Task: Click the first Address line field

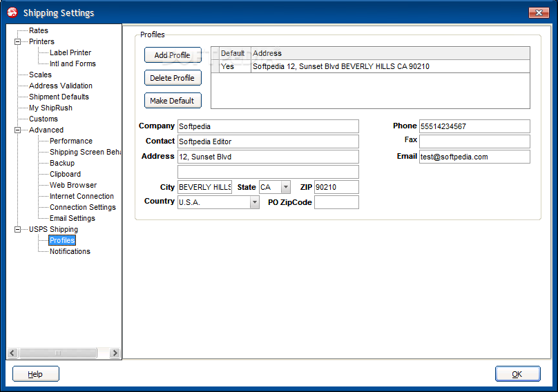Action: tap(268, 157)
